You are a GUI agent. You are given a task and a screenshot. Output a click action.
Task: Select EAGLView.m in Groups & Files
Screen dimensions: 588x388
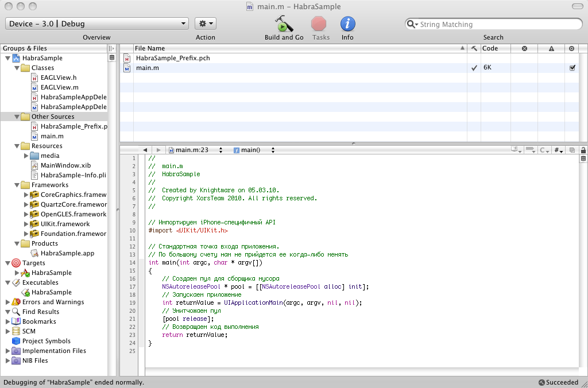click(x=60, y=87)
